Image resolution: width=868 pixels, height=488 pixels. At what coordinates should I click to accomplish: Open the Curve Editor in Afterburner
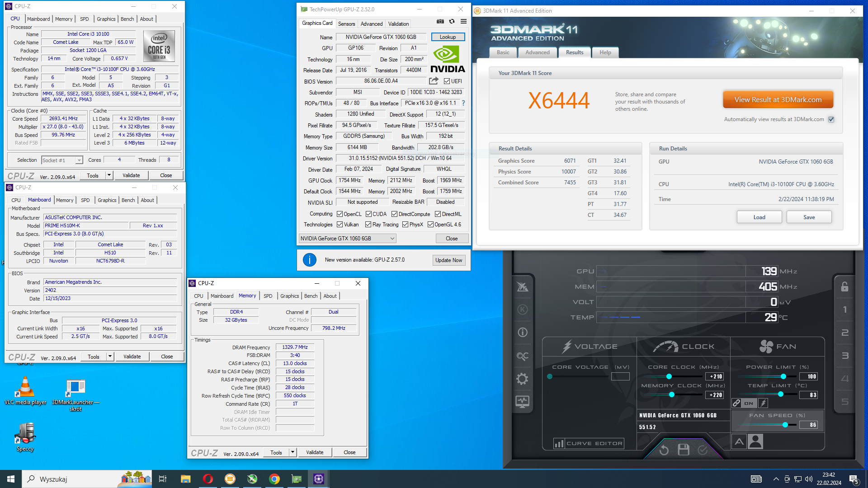589,443
